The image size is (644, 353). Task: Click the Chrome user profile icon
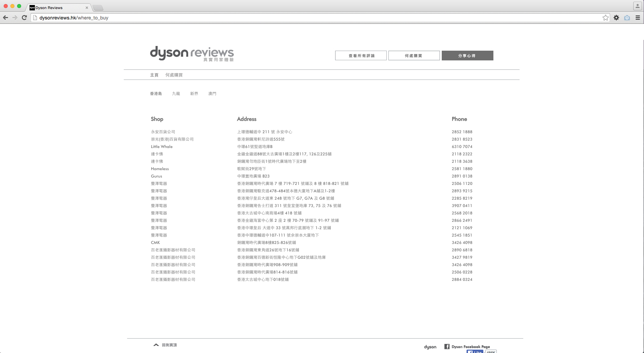point(637,6)
